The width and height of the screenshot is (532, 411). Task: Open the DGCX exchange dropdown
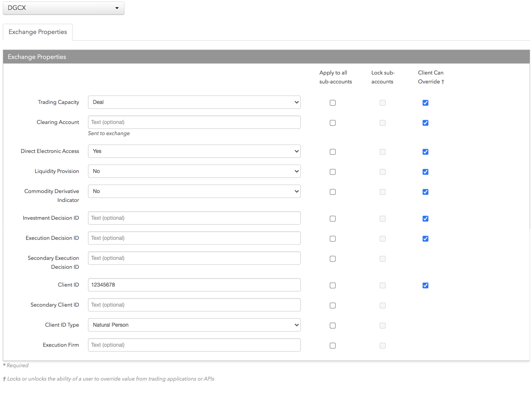(x=63, y=8)
